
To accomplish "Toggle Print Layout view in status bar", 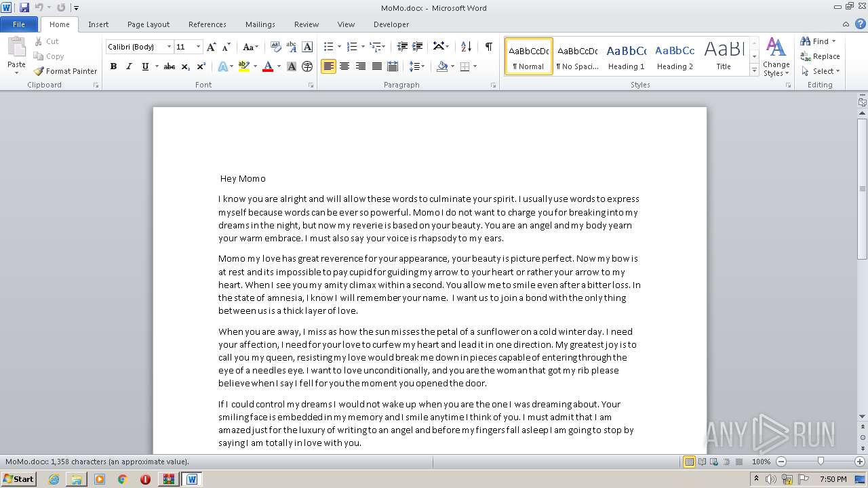I will tap(689, 462).
